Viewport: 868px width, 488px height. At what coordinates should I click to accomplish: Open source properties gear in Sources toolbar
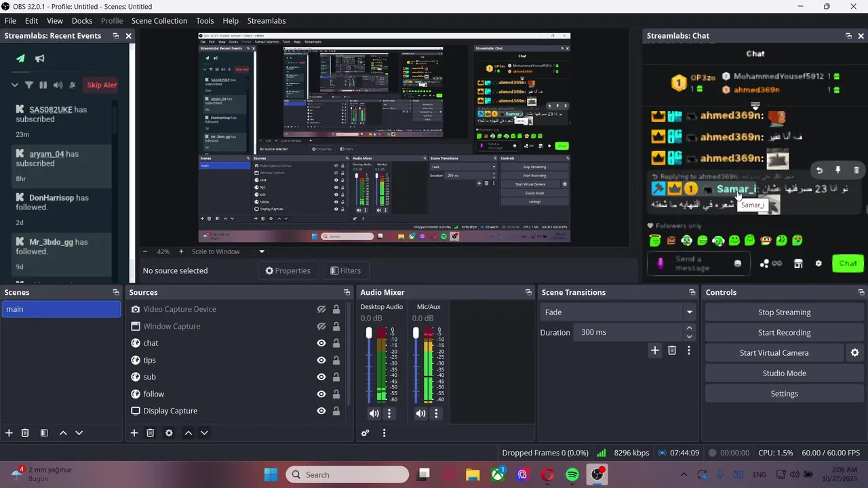(169, 433)
